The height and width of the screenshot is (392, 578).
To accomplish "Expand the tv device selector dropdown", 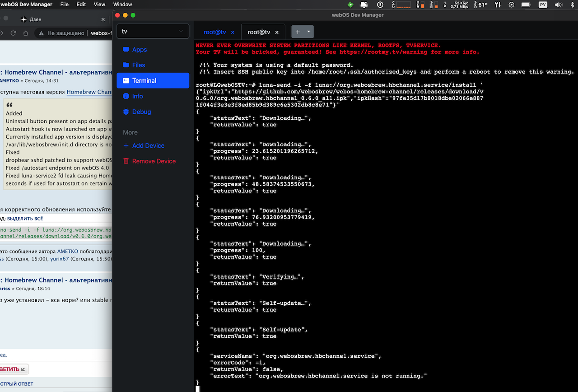I will coord(153,31).
